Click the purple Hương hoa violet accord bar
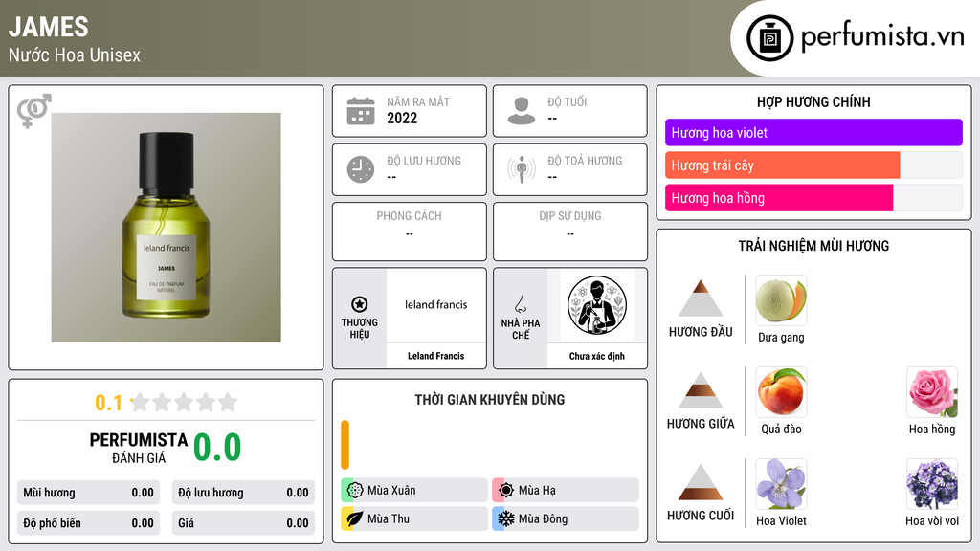The image size is (980, 551). point(813,132)
